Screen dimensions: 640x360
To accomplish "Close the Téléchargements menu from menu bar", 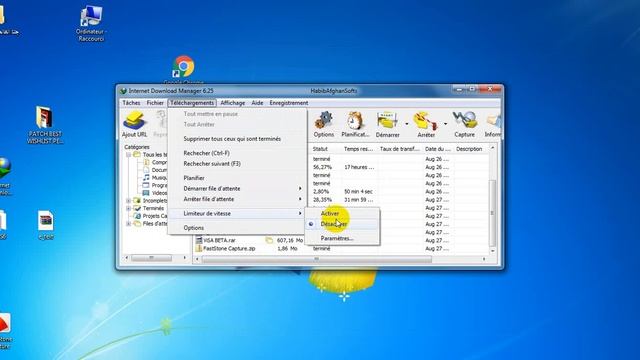I will [x=192, y=103].
